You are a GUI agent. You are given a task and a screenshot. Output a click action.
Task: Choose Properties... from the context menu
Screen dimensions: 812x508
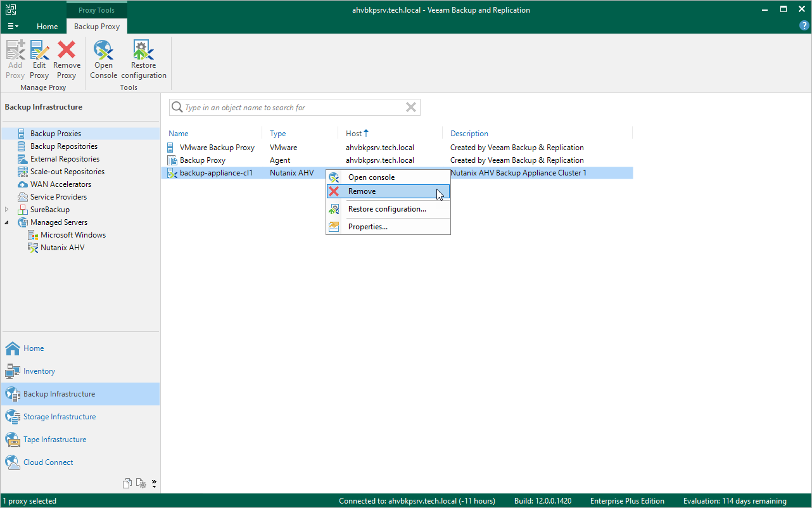[388, 227]
